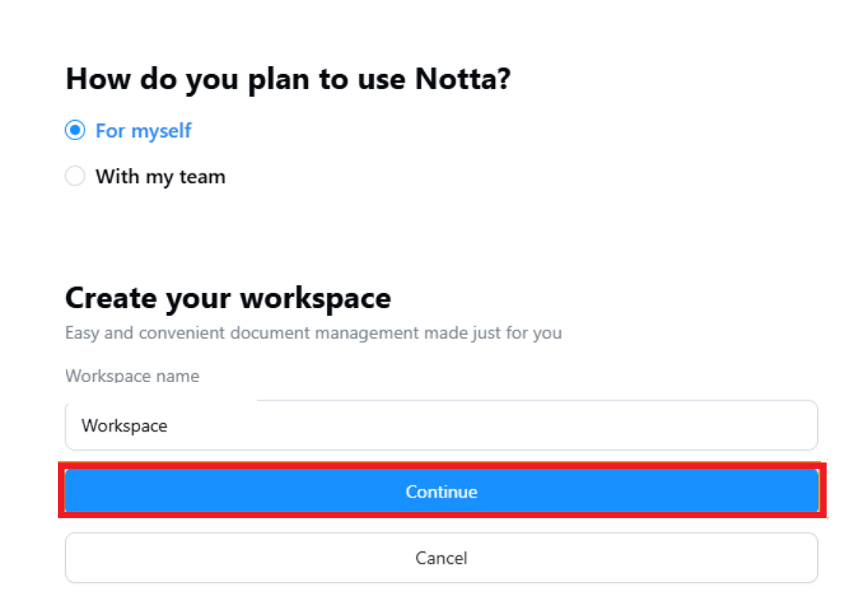Click the "Create your workspace" heading
868x601 pixels.
click(228, 298)
